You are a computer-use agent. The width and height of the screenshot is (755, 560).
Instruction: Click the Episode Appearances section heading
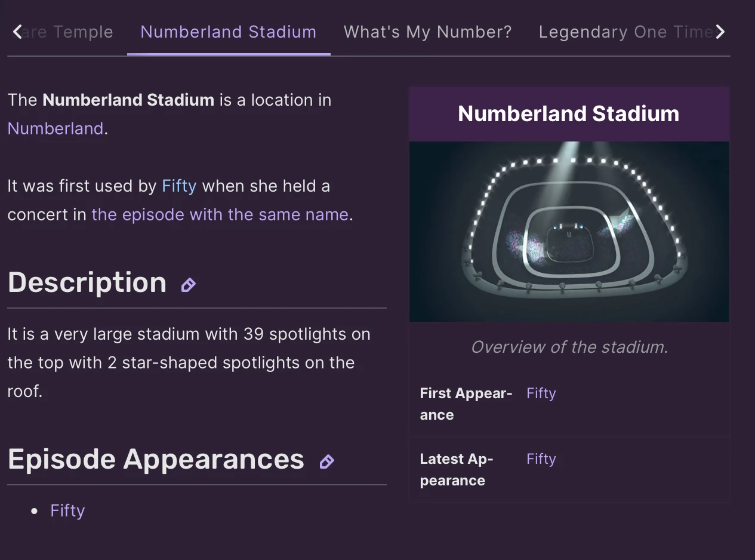155,459
